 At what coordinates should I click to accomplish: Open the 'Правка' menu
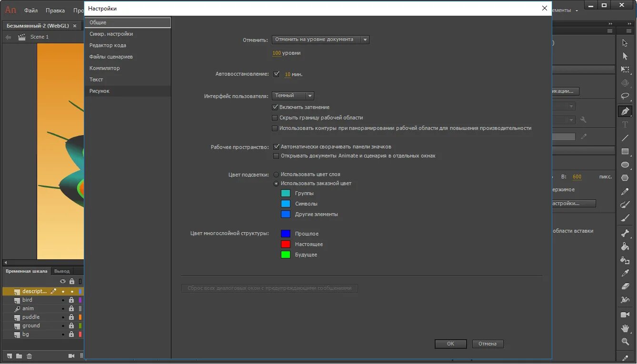click(55, 10)
